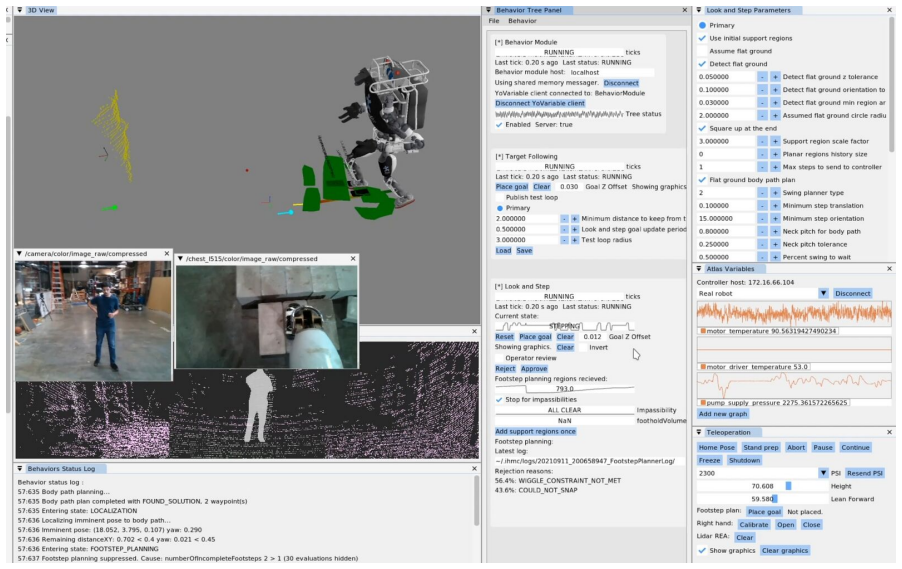Screen dimensions: 902x569
Task: Close the /chest_l515 color image panel
Action: [x=353, y=259]
